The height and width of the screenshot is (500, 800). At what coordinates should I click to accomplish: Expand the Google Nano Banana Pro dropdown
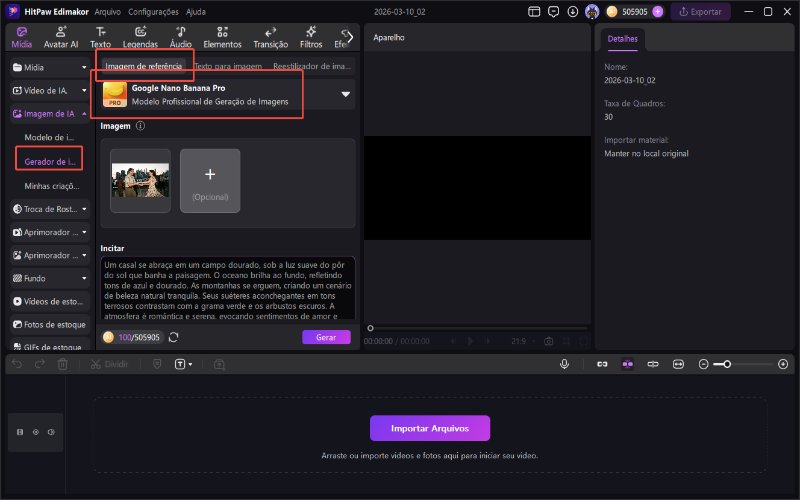pos(346,95)
